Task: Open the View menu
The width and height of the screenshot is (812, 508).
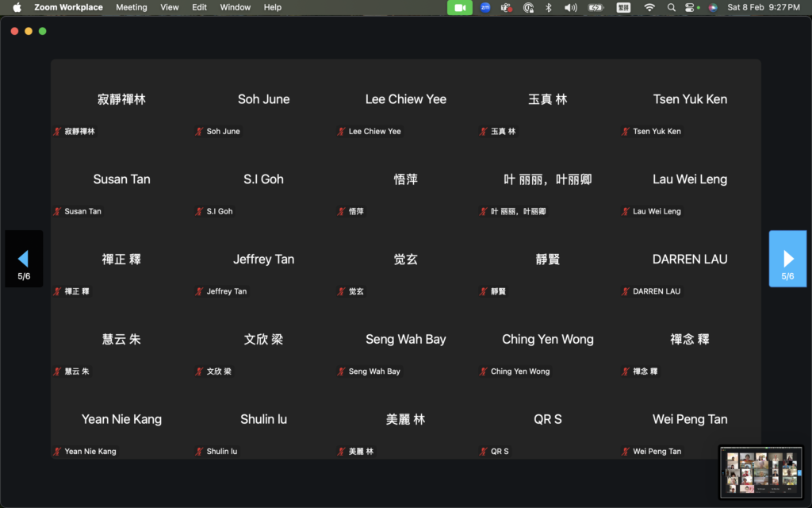Action: click(x=170, y=7)
